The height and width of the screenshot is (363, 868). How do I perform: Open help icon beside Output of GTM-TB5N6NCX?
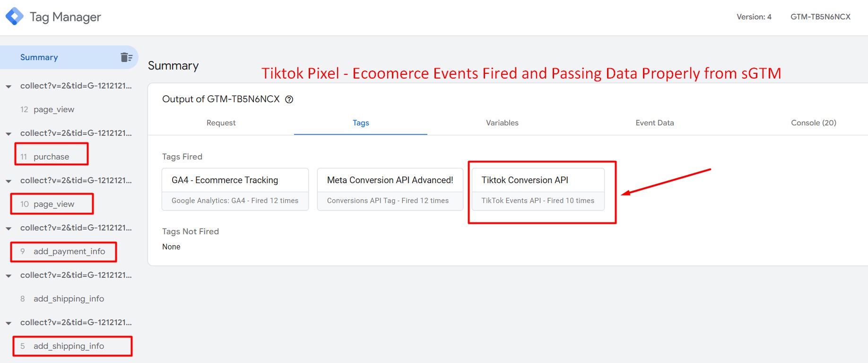pyautogui.click(x=289, y=99)
